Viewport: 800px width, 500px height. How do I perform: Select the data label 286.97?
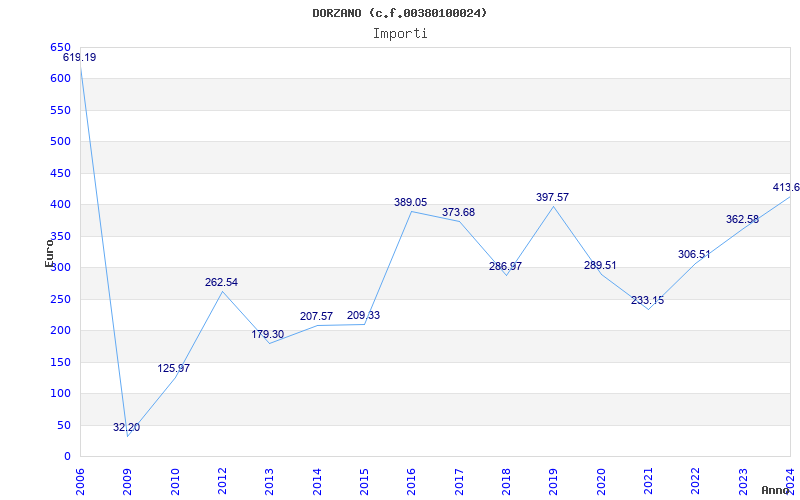[506, 266]
